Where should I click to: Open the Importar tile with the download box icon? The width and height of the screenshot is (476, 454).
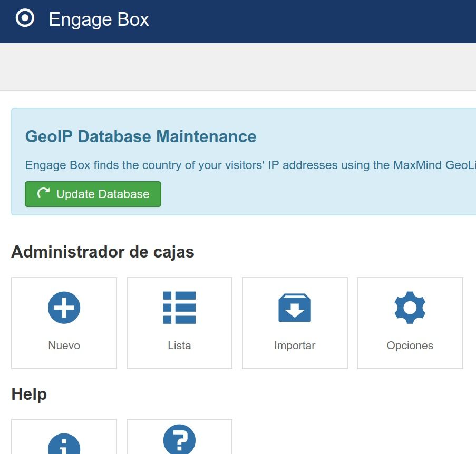(x=295, y=323)
